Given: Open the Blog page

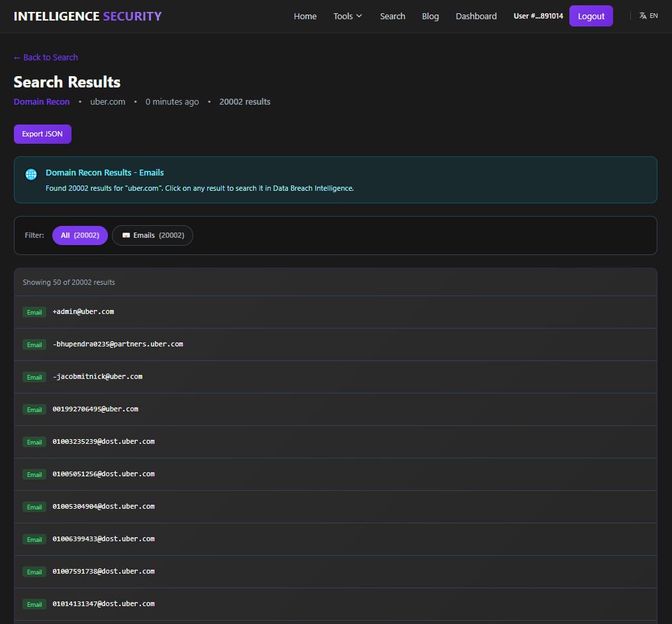Looking at the screenshot, I should (x=430, y=17).
